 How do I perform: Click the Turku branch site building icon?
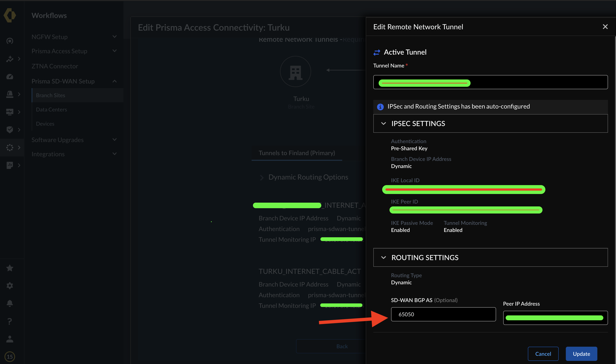click(296, 72)
